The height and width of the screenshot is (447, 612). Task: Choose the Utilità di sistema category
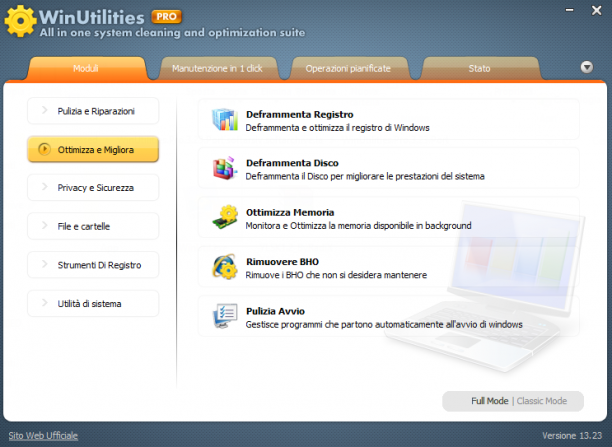coord(93,303)
